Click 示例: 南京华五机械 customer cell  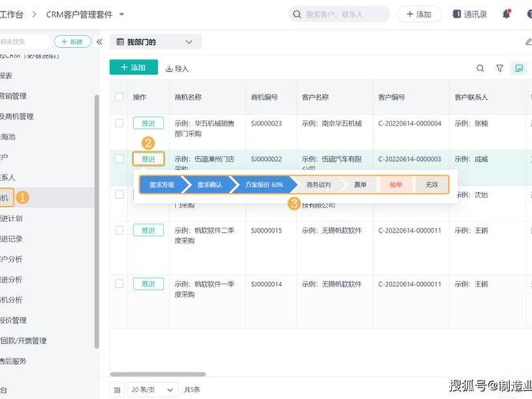point(331,124)
